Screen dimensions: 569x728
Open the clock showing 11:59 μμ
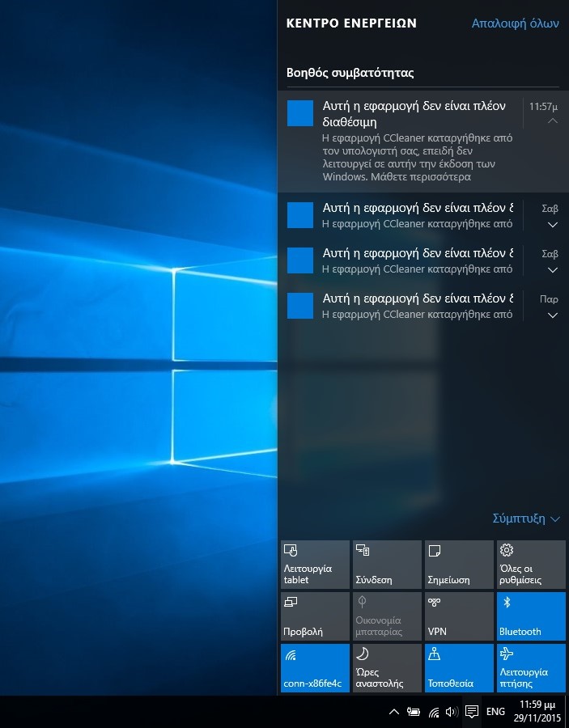point(537,711)
